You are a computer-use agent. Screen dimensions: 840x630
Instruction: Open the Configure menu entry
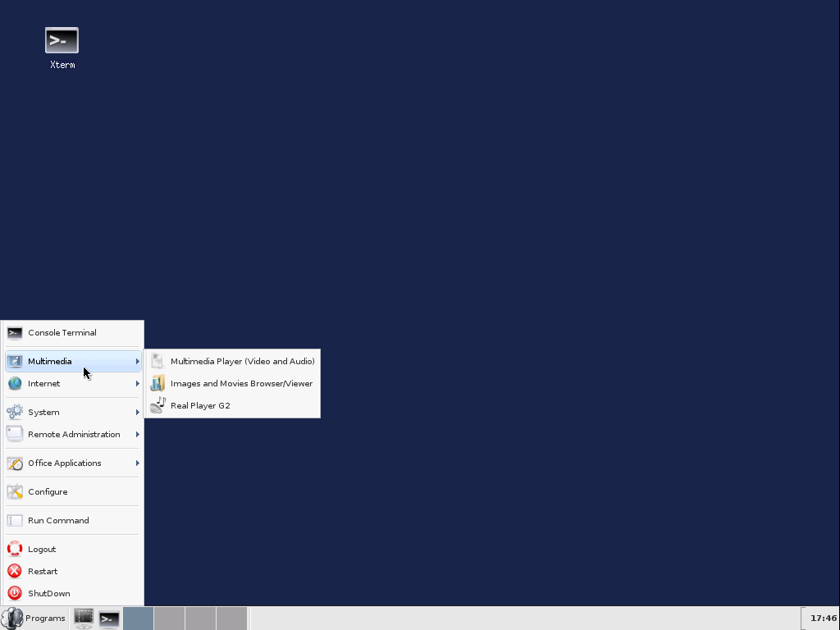tap(48, 491)
